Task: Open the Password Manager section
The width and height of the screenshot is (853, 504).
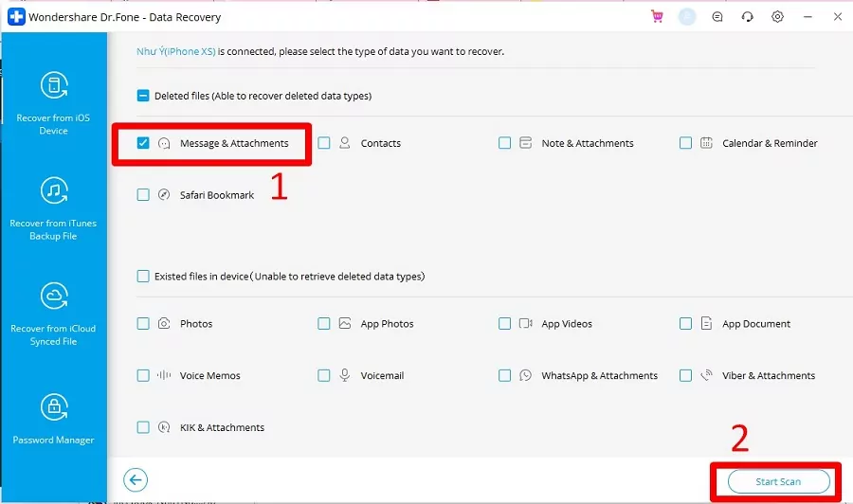Action: coord(53,419)
